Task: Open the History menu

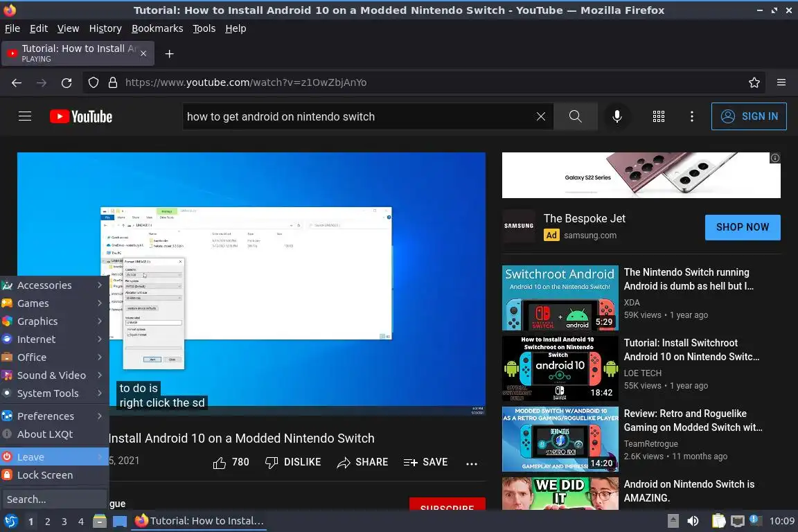Action: (x=105, y=28)
